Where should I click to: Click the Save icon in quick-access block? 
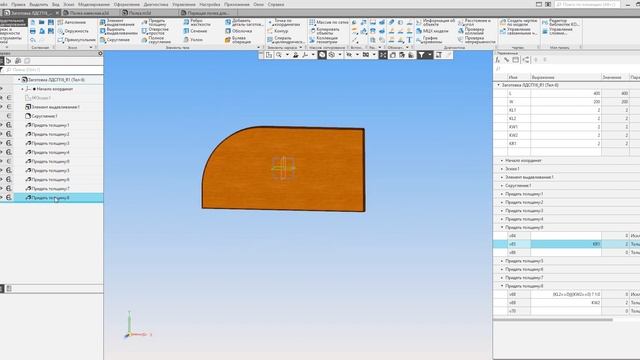51,22
